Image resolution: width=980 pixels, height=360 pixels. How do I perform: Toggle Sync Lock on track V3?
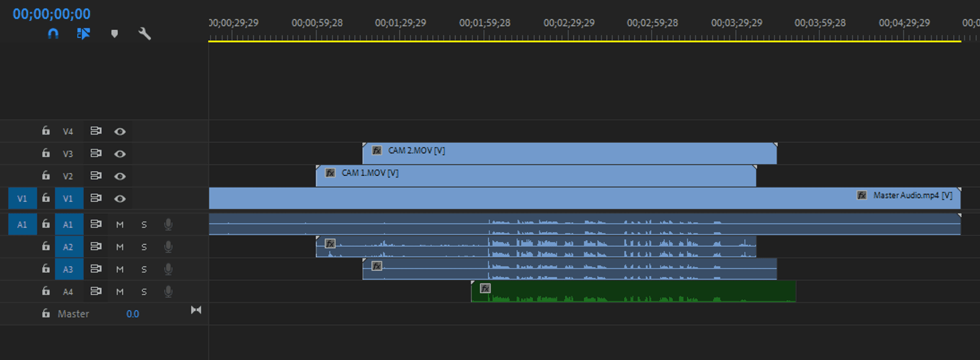95,153
